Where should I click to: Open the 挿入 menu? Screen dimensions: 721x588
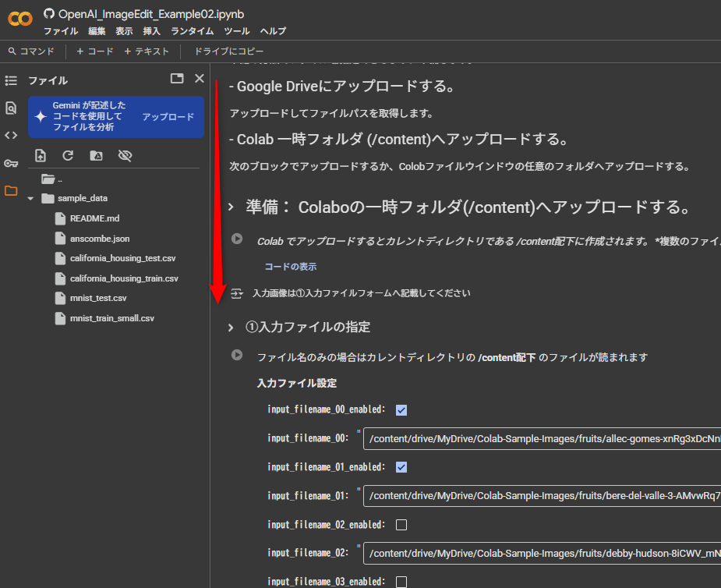(x=151, y=31)
